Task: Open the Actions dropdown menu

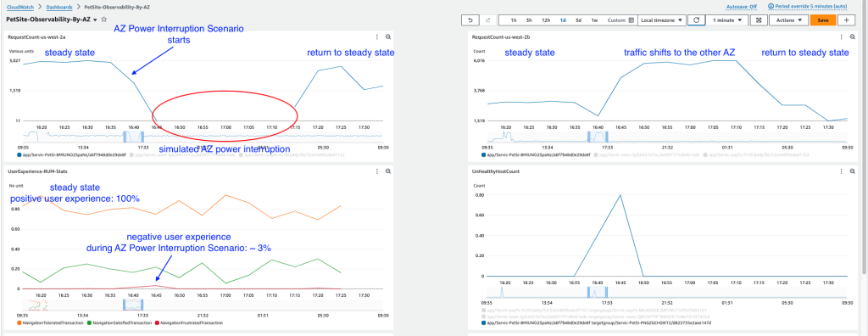Action: pos(789,20)
